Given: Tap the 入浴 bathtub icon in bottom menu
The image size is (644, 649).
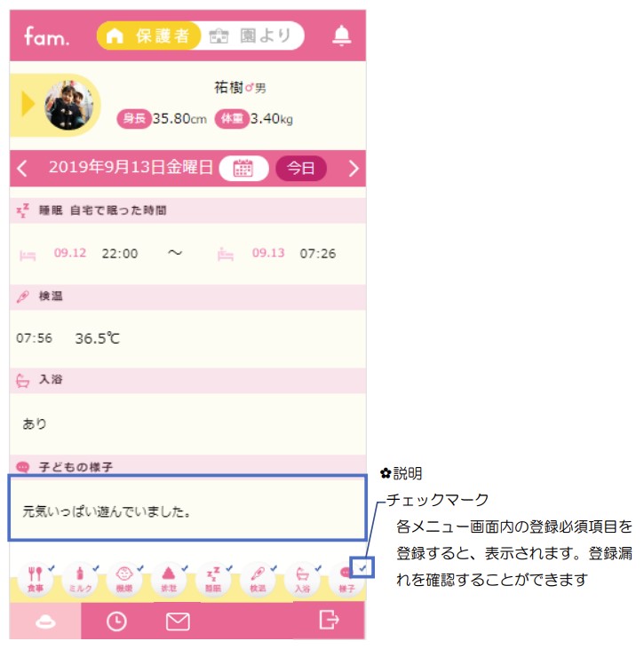Looking at the screenshot, I should click(302, 580).
